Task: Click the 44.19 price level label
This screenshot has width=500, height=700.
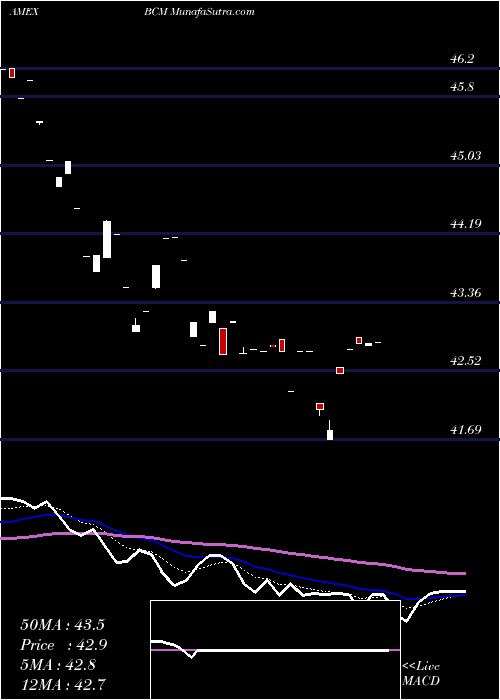Action: point(465,224)
